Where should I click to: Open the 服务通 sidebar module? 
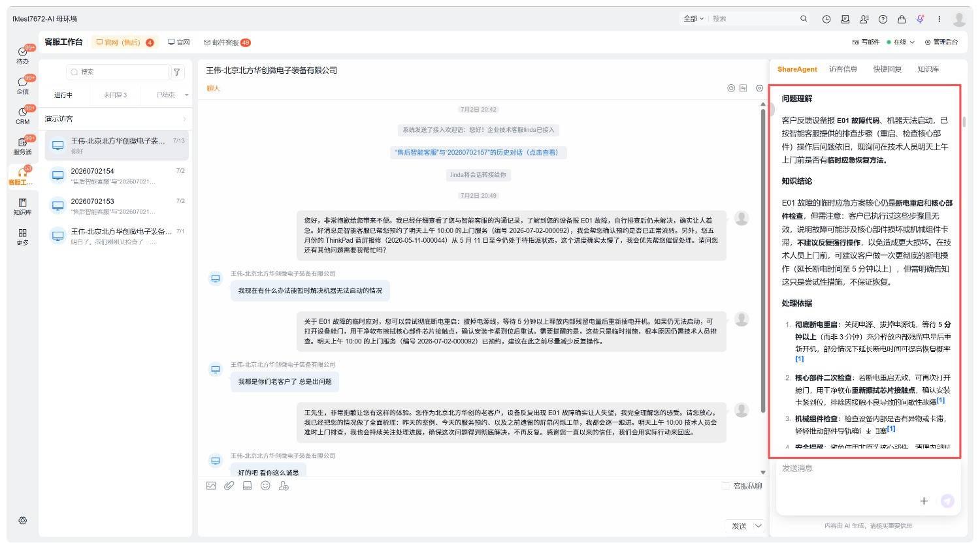(x=23, y=146)
